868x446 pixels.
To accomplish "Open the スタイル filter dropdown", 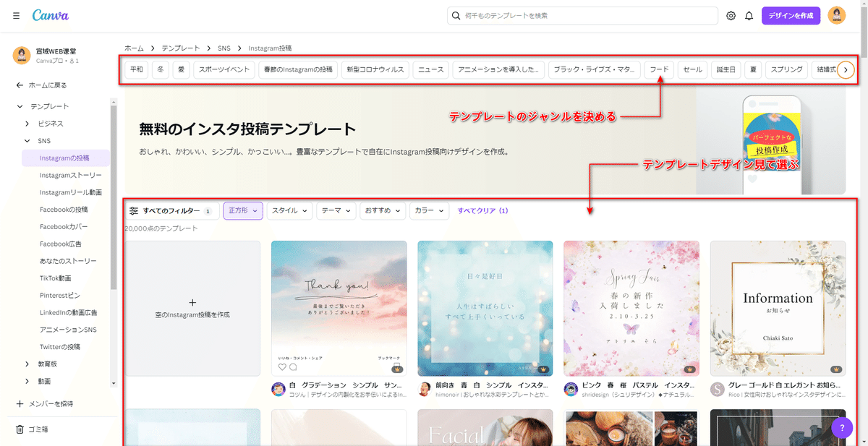I will click(289, 211).
